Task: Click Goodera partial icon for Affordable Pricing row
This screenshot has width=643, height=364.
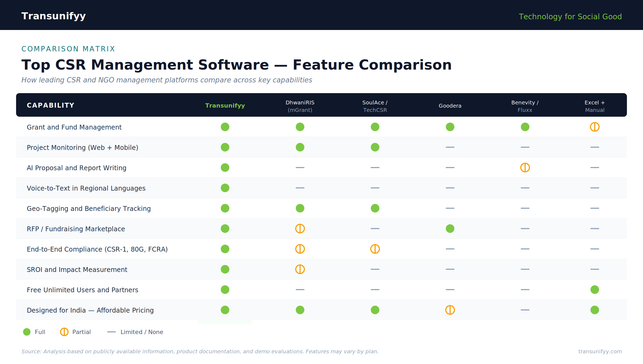Action: pos(450,310)
